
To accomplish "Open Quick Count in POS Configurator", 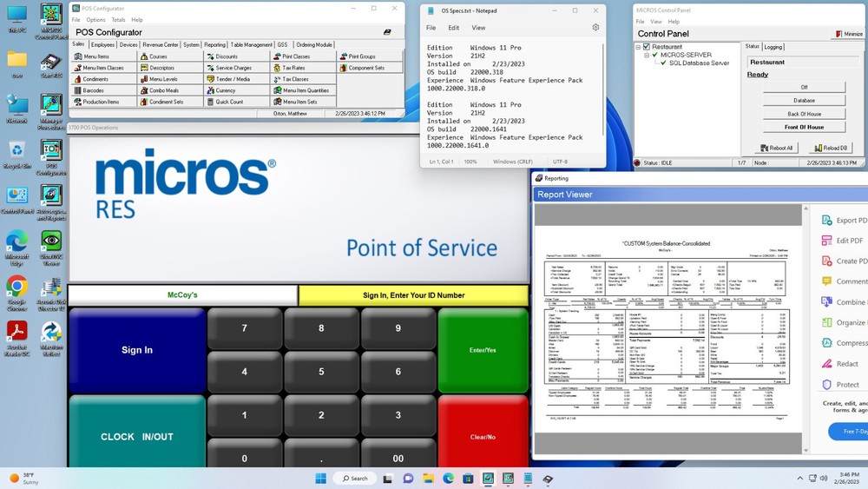I will [236, 102].
